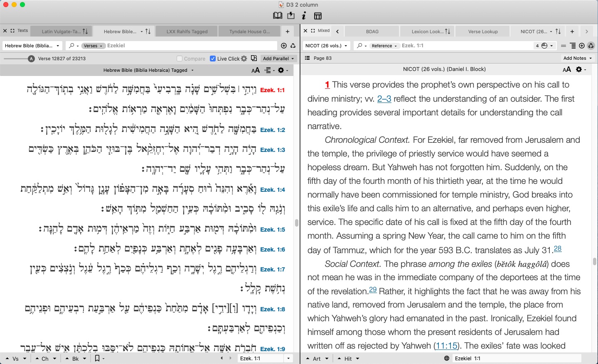The width and height of the screenshot is (598, 364).
Task: Click the verse position slider handle
Action: (31, 59)
